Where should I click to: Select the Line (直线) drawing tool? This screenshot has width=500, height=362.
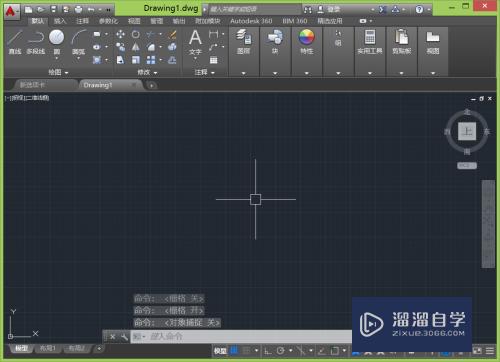coord(15,42)
